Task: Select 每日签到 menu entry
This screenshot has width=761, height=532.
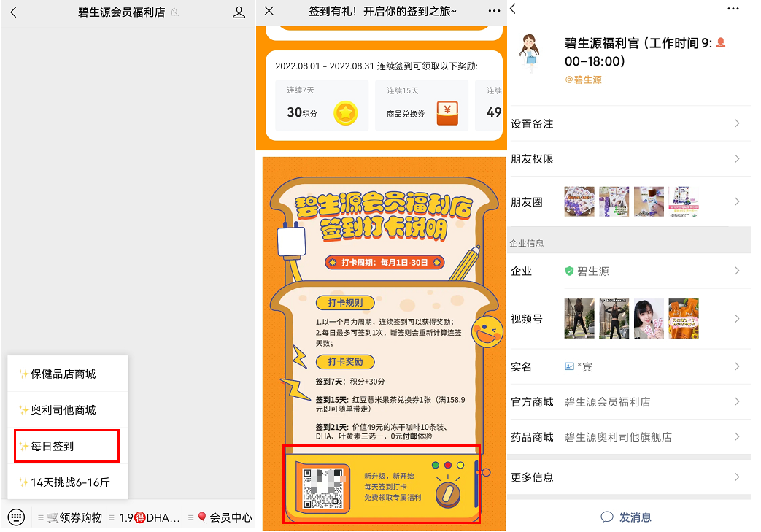Action: click(66, 446)
